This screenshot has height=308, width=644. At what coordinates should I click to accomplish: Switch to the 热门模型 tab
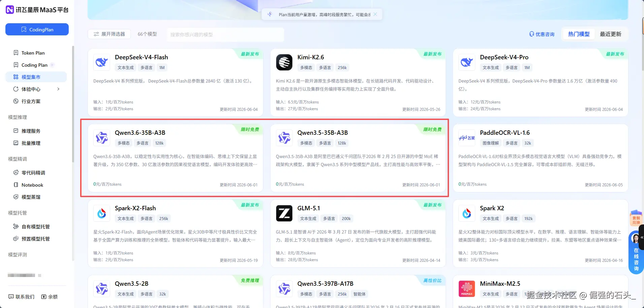pos(579,34)
